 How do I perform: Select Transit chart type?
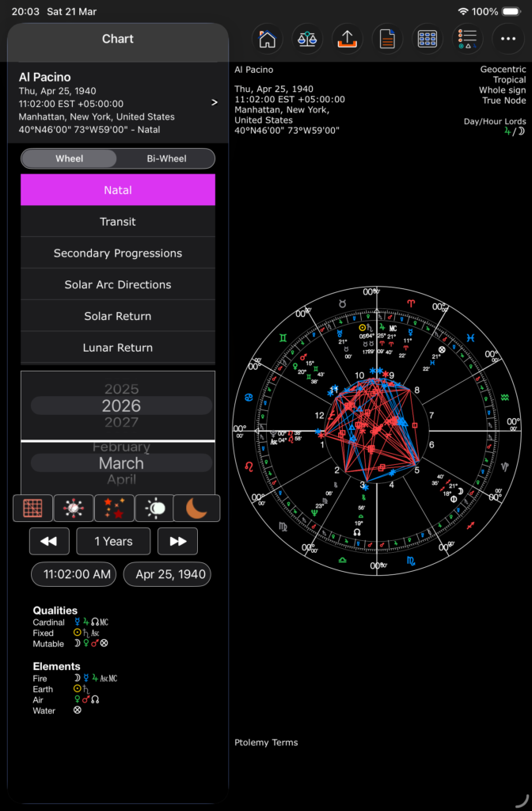coord(118,222)
